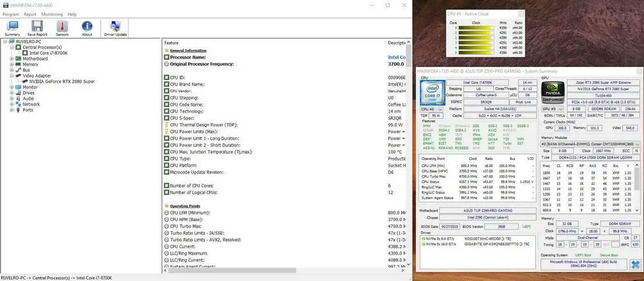Click the Zotac RTX 2080 Super AMP Extreme field
This screenshot has width=644, height=281.
pos(603,82)
